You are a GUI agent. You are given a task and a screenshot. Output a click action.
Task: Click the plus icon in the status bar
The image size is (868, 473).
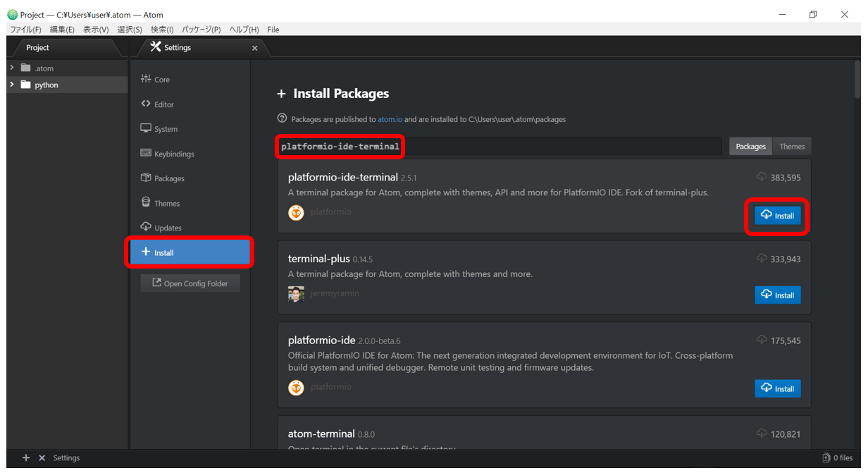[x=26, y=457]
